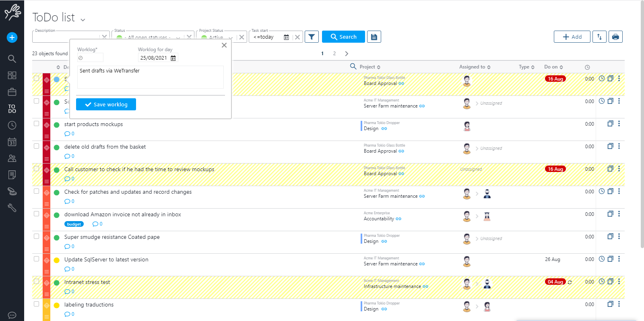Open the Project Status dropdown
Image resolution: width=644 pixels, height=321 pixels.
point(230,37)
